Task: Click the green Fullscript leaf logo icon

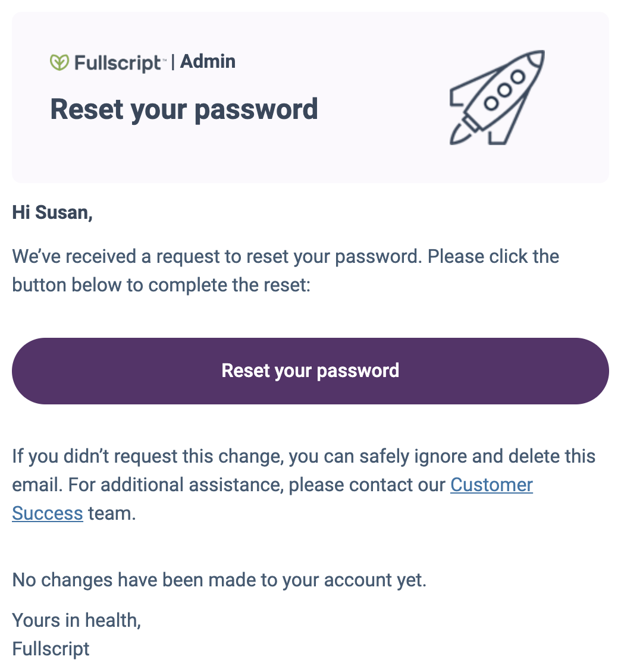Action: (59, 62)
